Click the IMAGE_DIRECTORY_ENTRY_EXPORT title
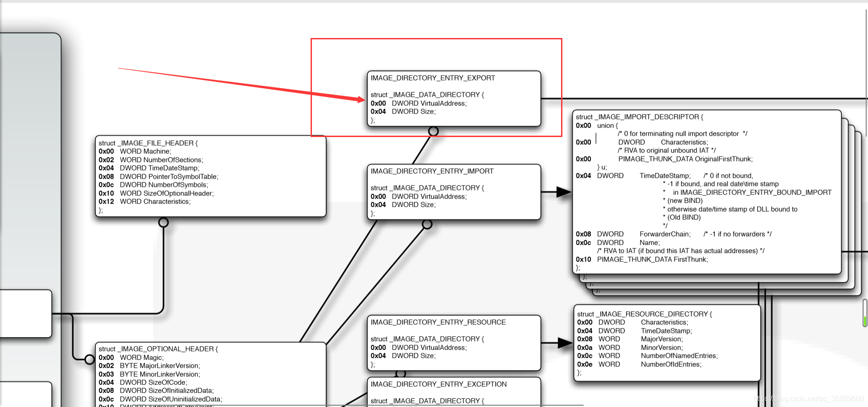The height and width of the screenshot is (407, 868). 433,78
